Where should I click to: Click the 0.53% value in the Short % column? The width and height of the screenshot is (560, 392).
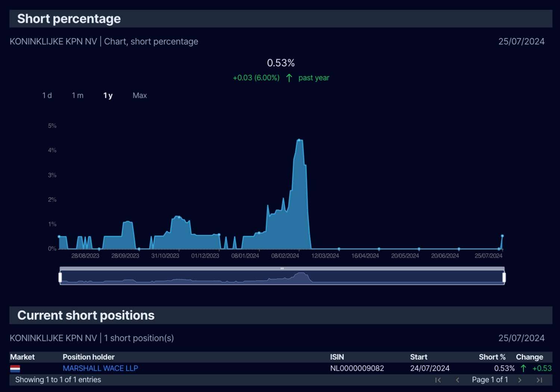(504, 368)
